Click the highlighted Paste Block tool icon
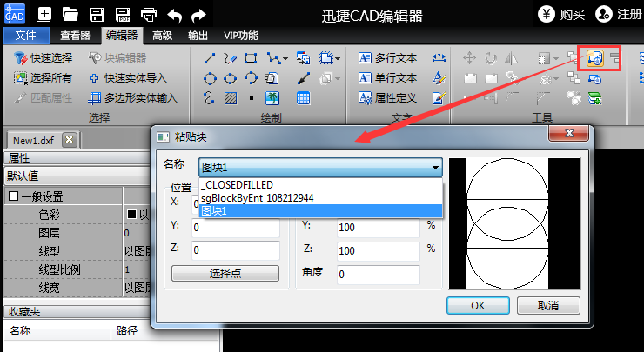644x352 pixels. (595, 58)
